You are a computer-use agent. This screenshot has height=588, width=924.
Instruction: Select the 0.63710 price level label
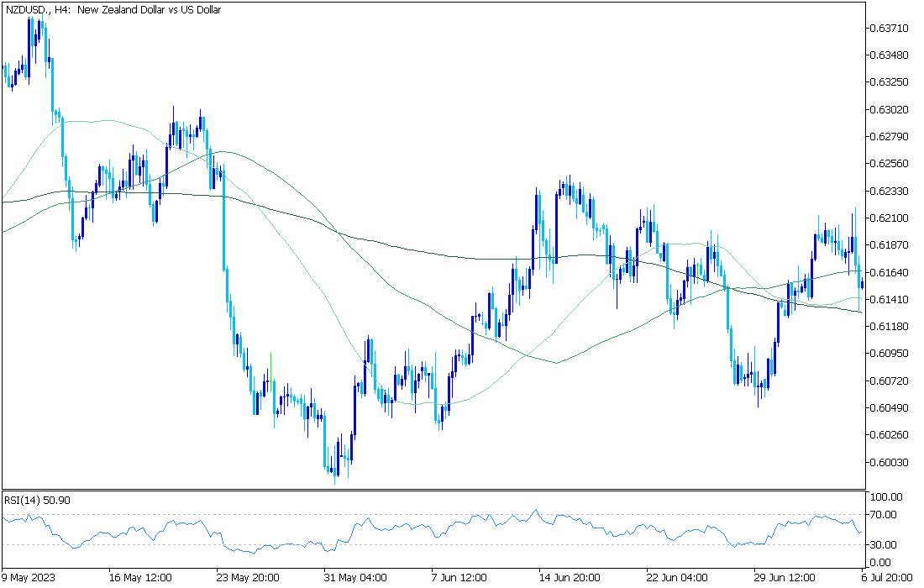pyautogui.click(x=890, y=28)
